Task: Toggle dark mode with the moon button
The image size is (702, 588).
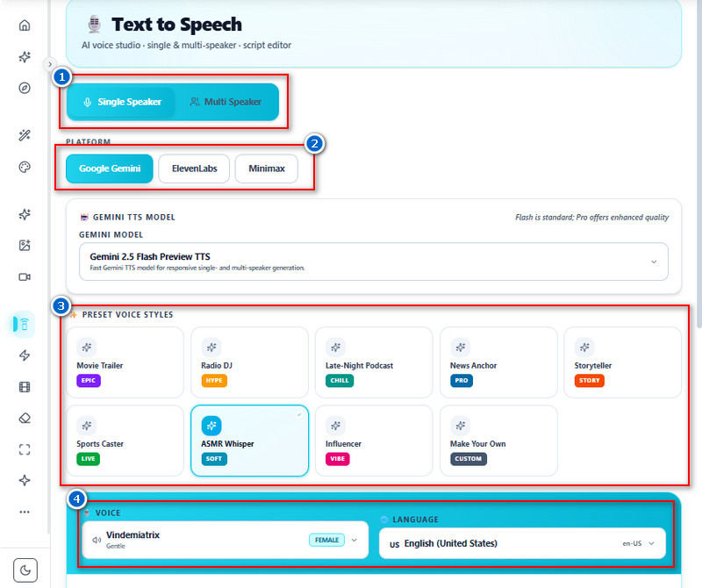Action: click(25, 570)
